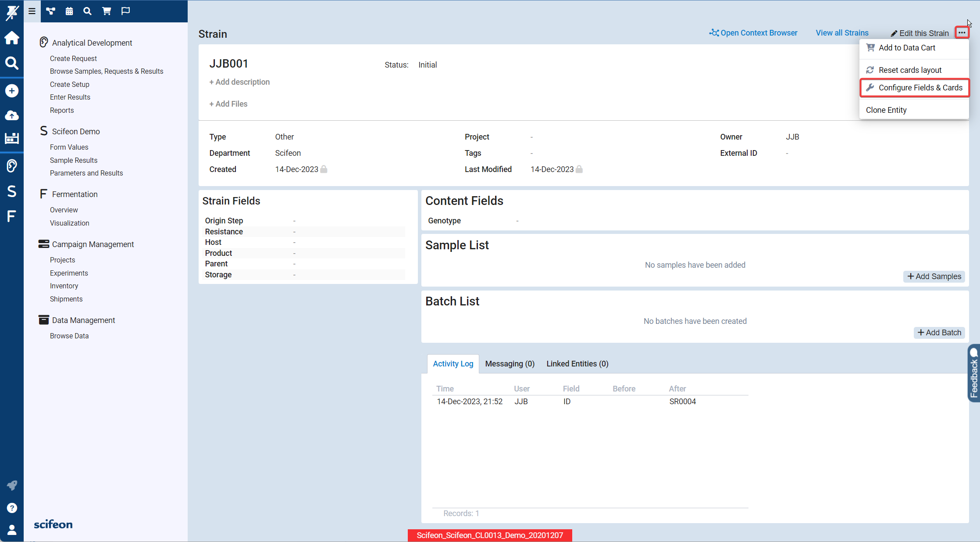Click Open Context Browser link
Viewport: 980px width, 542px height.
tap(753, 33)
